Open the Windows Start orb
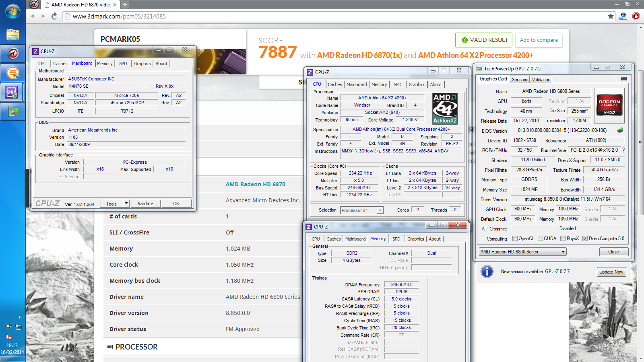Screen dimensions: 644x362 point(12,12)
